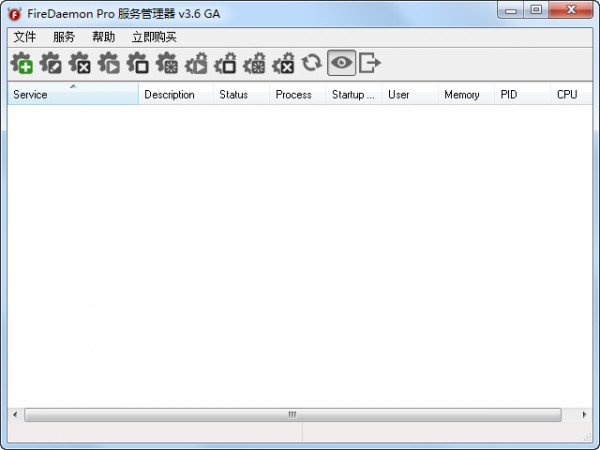Toggle the eye view icon in toolbar

coord(341,63)
